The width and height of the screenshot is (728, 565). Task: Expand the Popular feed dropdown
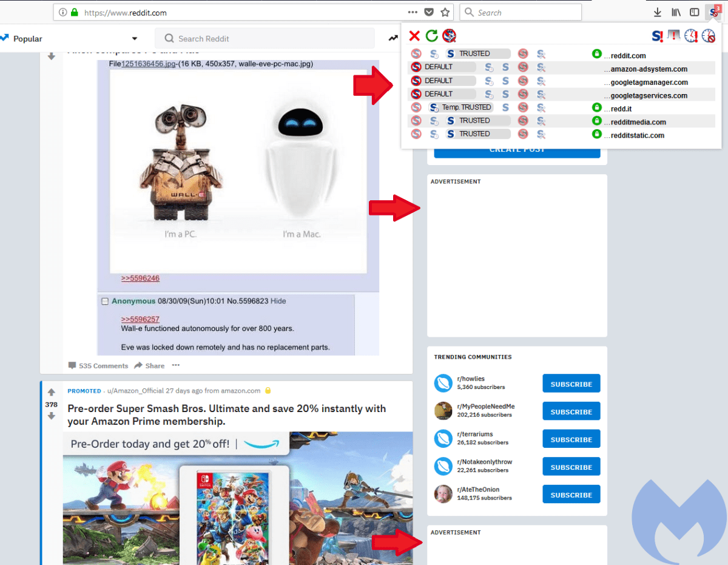[134, 38]
